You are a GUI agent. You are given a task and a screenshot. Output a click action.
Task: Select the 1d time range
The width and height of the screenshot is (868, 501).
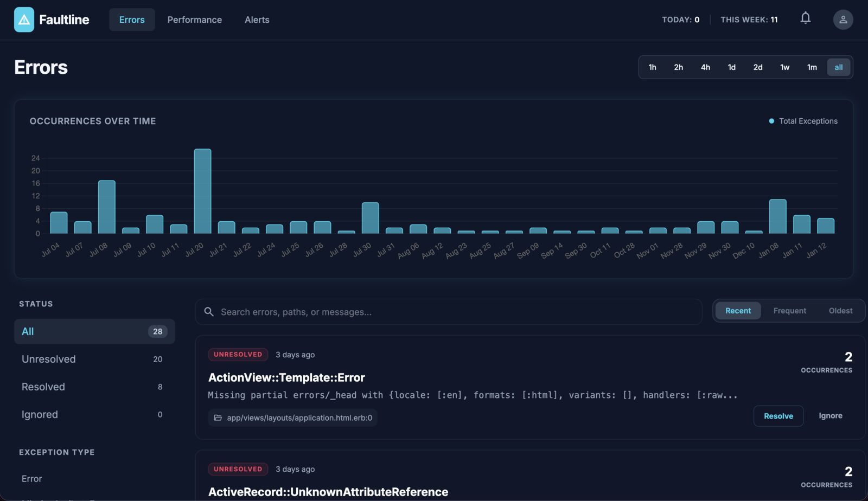point(731,67)
